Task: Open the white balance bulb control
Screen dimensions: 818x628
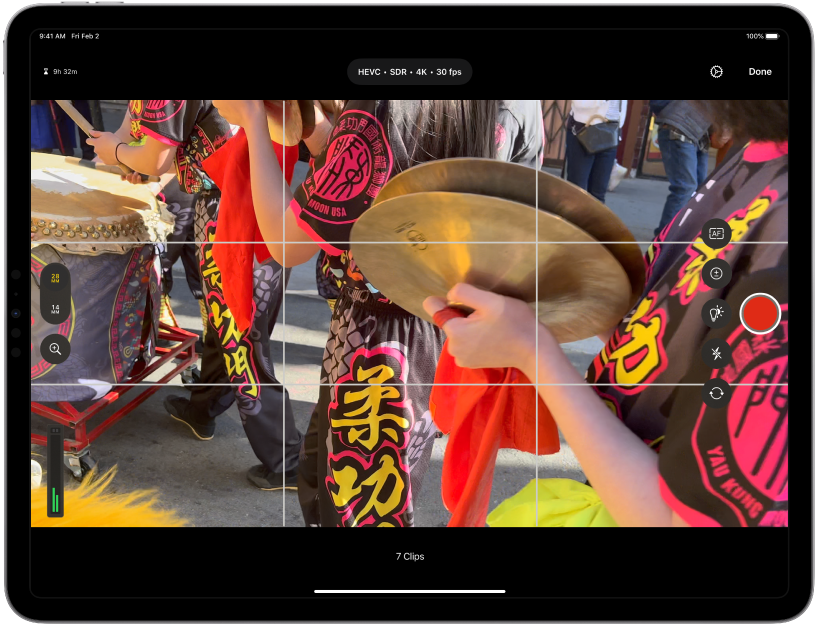Action: 715,312
